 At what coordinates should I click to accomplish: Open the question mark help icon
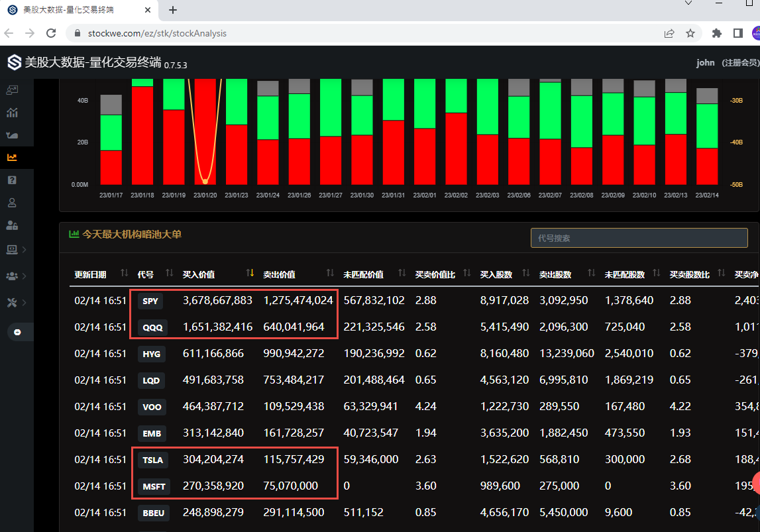(x=12, y=180)
